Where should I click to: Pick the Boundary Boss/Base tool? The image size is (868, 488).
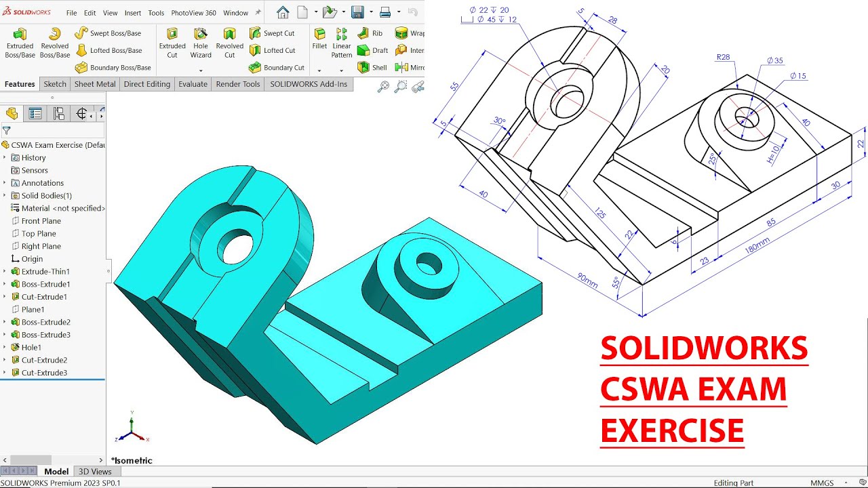pos(113,68)
